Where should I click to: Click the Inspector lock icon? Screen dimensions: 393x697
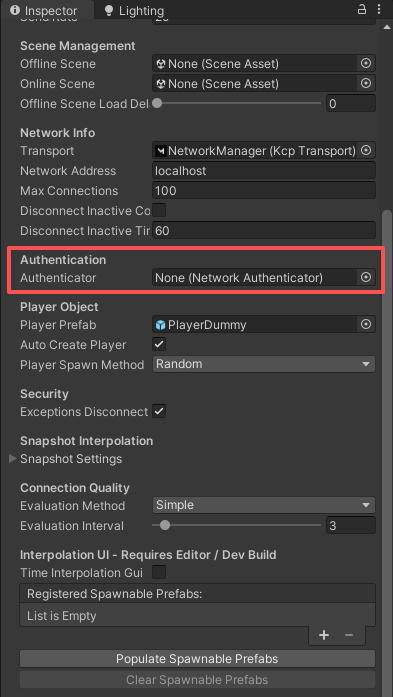coord(362,10)
